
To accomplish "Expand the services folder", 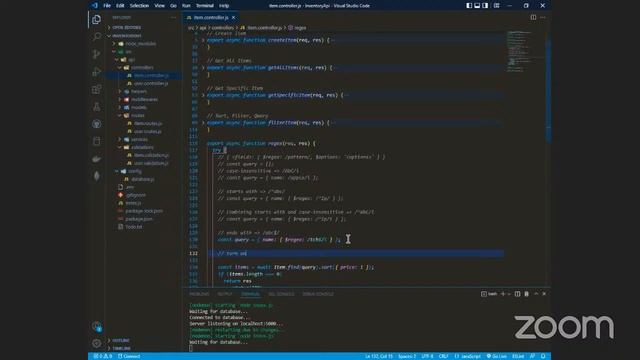I will pyautogui.click(x=139, y=139).
